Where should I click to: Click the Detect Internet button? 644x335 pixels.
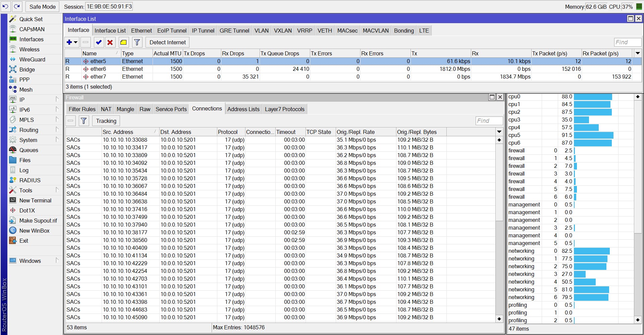[167, 42]
